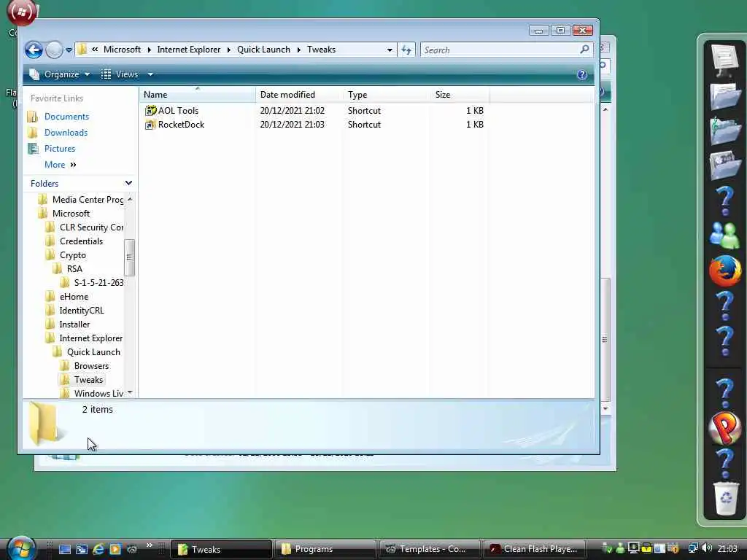The width and height of the screenshot is (747, 560).
Task: Select the Tweaks folder in tree
Action: click(88, 379)
